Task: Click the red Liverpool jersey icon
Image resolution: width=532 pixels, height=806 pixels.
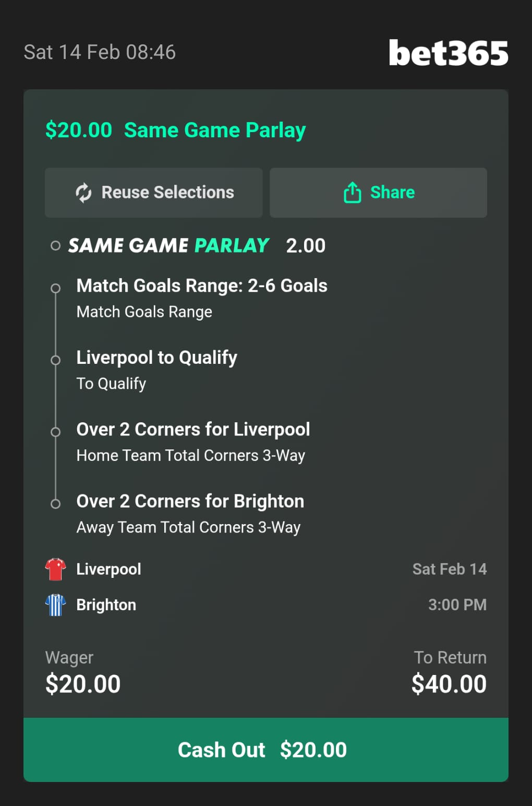Action: 55,569
